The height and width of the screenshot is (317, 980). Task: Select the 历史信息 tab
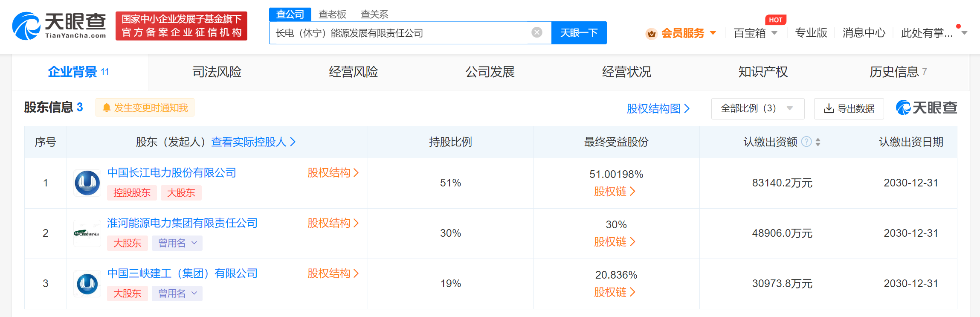[x=898, y=72]
